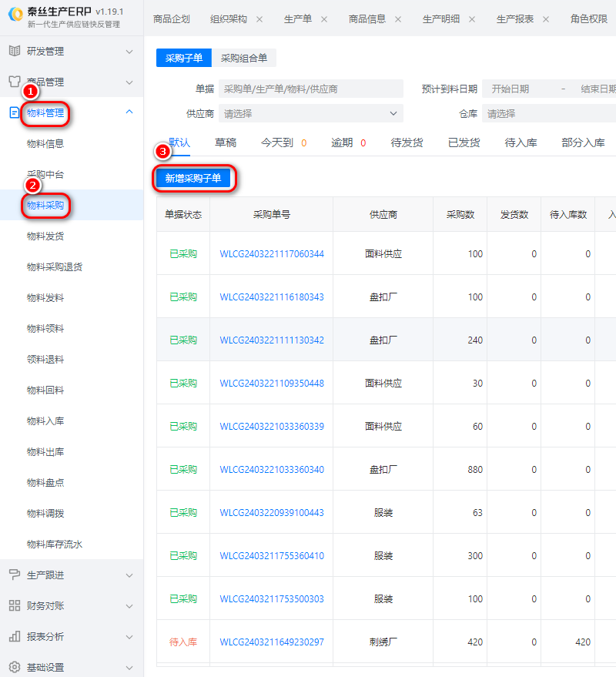Screen dimensions: 616x677
Task: Open purchase order WLCG2403221117060344
Action: pyautogui.click(x=272, y=253)
